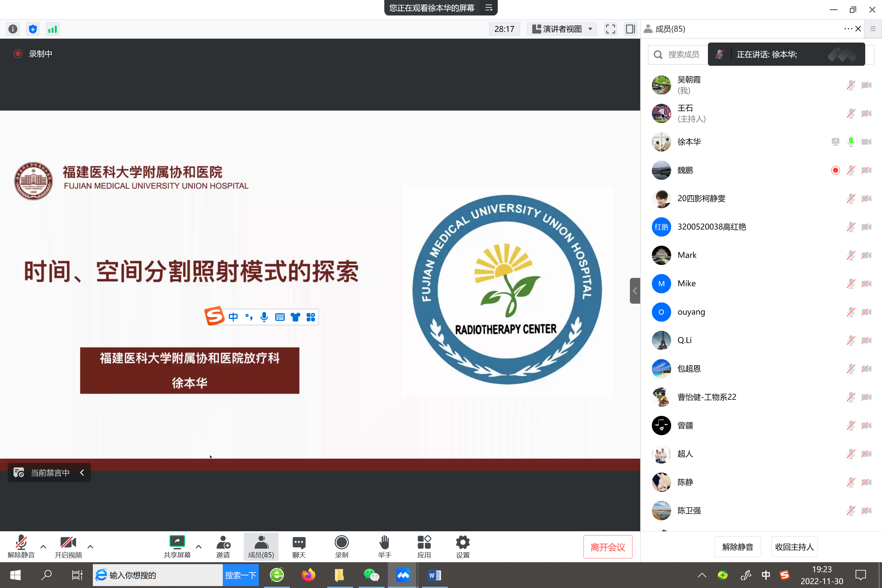
Task: Toggle the members (85) list button
Action: pos(261,546)
